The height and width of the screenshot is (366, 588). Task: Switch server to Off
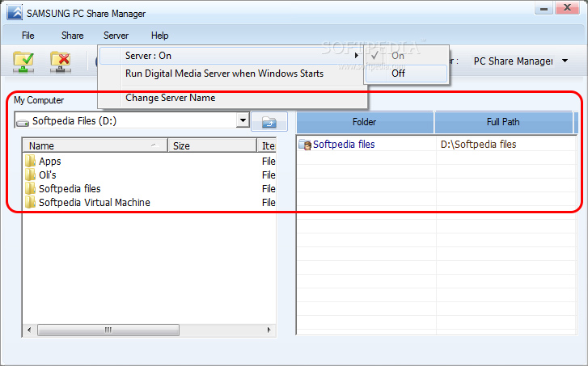398,73
